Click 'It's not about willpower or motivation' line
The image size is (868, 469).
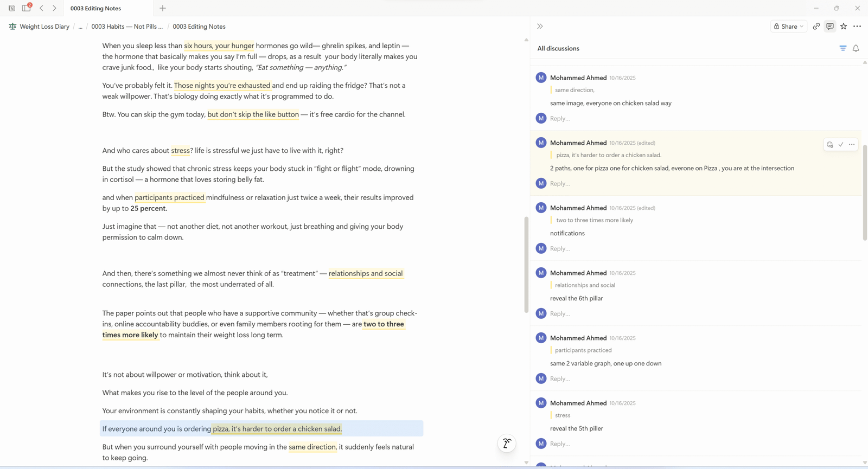click(185, 375)
